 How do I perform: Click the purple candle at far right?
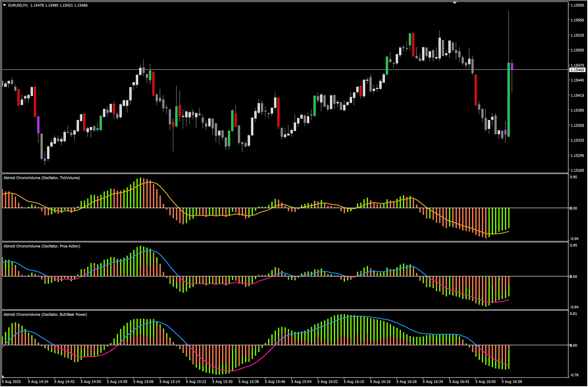(x=512, y=66)
